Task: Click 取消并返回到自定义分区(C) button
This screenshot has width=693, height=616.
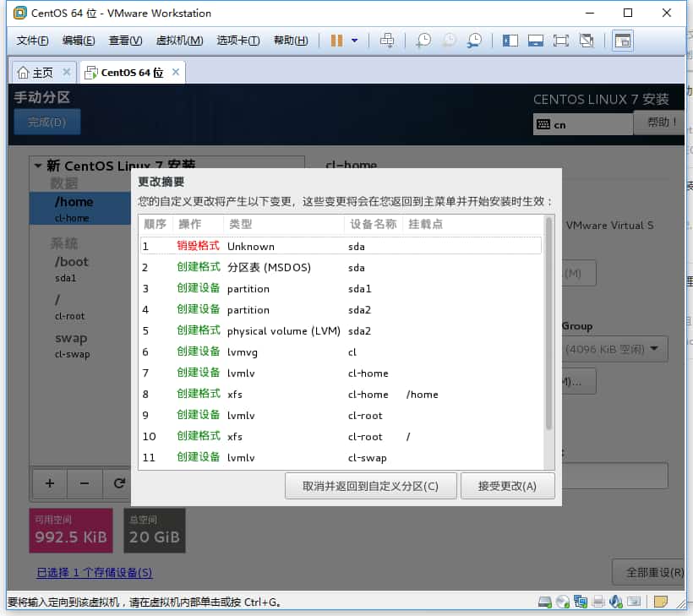Action: coord(370,486)
